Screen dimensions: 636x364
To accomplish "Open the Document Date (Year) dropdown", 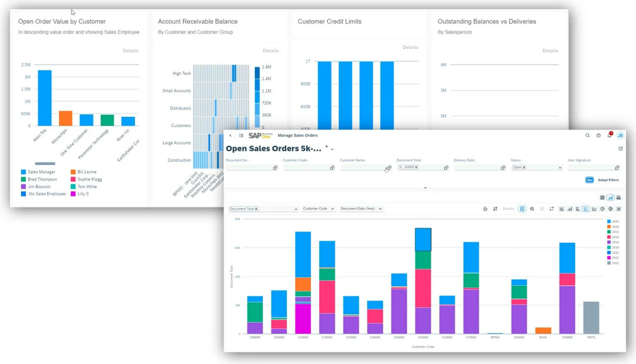I will tap(361, 209).
